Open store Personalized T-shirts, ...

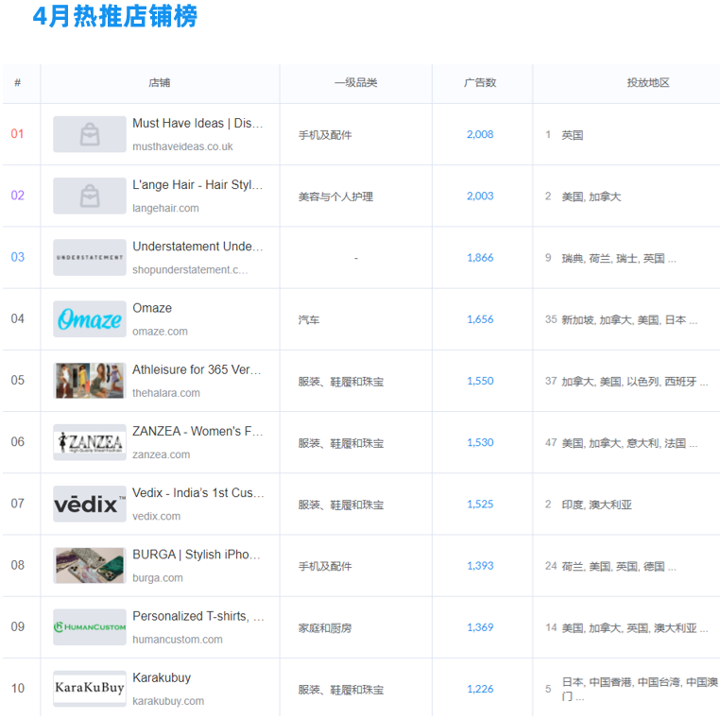(198, 616)
